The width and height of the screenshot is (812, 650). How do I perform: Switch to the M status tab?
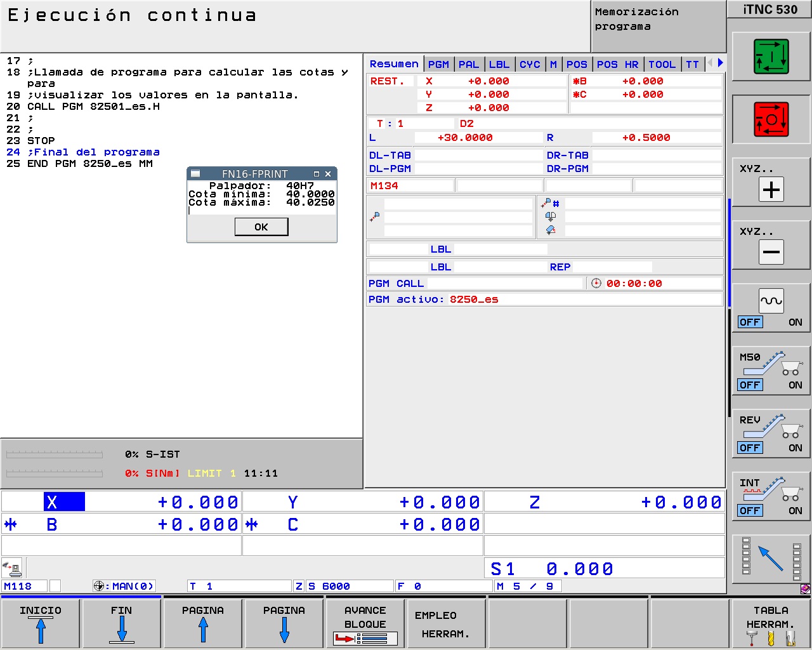click(553, 64)
